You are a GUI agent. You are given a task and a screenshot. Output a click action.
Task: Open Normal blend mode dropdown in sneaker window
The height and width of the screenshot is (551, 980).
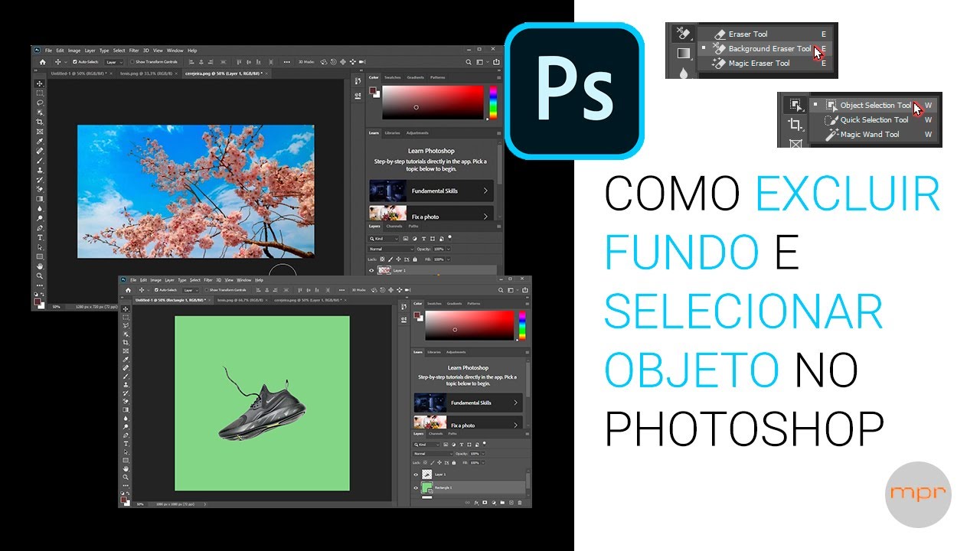click(x=433, y=454)
